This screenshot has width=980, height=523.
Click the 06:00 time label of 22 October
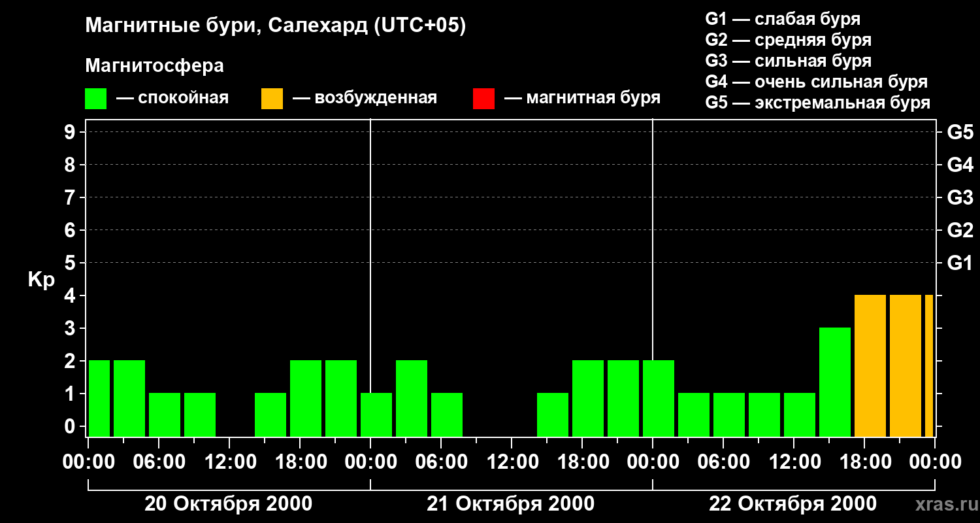pyautogui.click(x=723, y=462)
